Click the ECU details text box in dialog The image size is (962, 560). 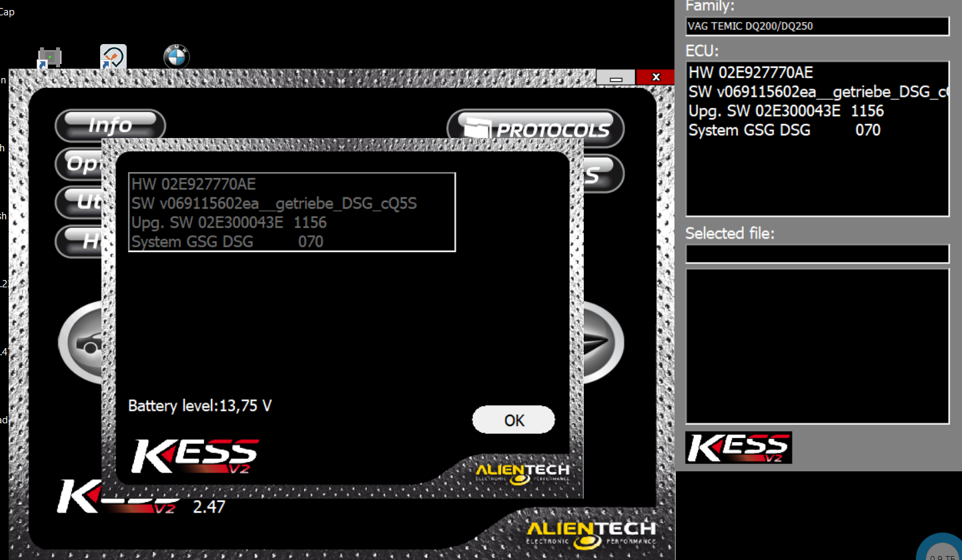click(292, 212)
